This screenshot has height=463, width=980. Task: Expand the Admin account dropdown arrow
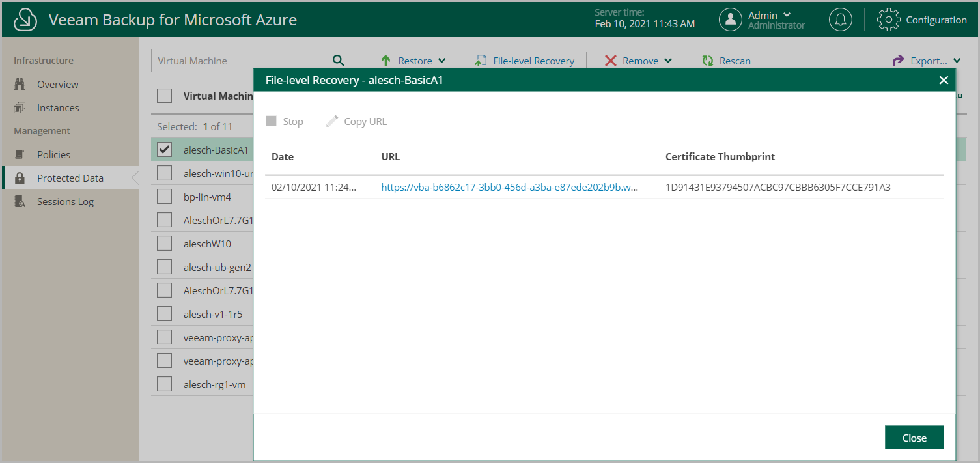787,15
